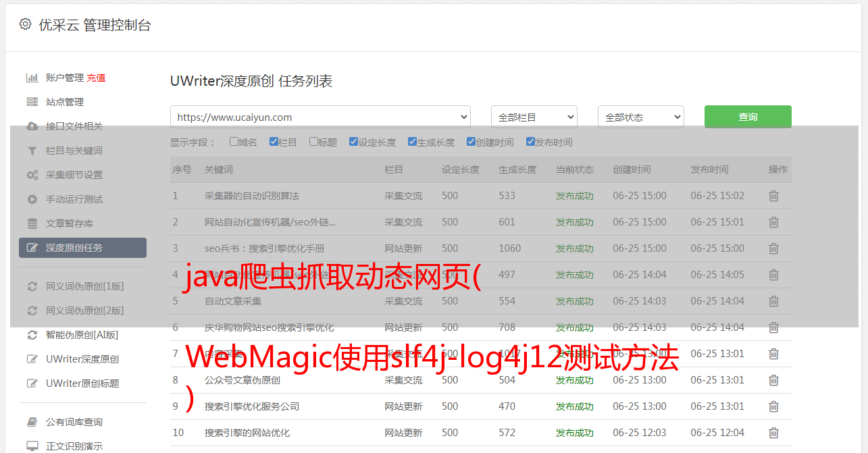Open 手动运行测试 link in sidebar
This screenshot has height=453, width=868.
pos(74,199)
